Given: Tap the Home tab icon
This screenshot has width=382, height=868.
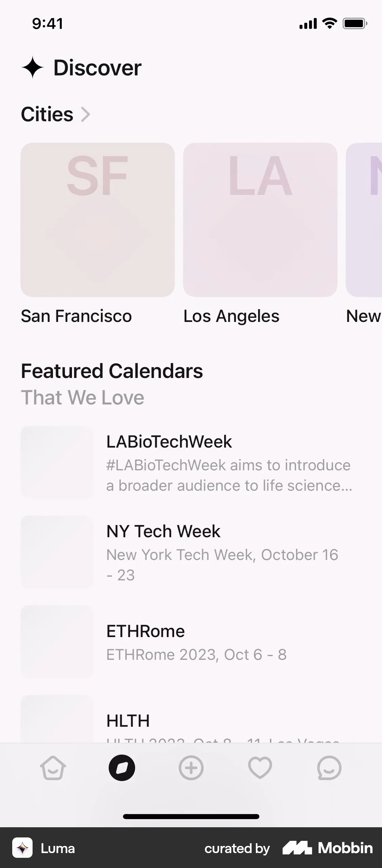Looking at the screenshot, I should [53, 768].
